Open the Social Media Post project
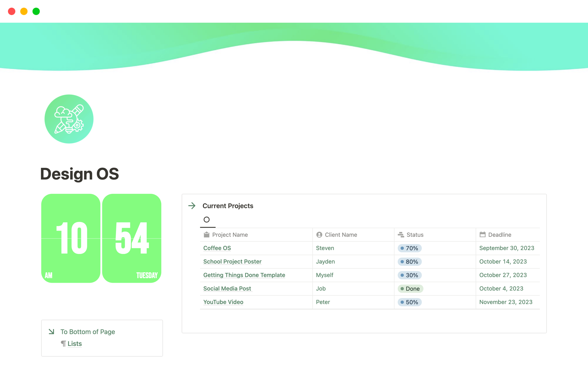The width and height of the screenshot is (588, 368). pyautogui.click(x=227, y=289)
